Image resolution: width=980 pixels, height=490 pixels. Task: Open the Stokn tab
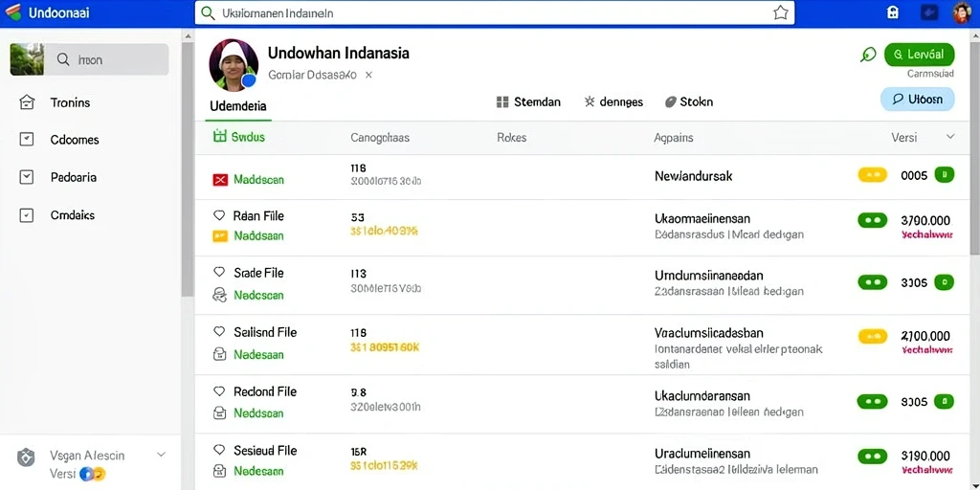tap(688, 101)
